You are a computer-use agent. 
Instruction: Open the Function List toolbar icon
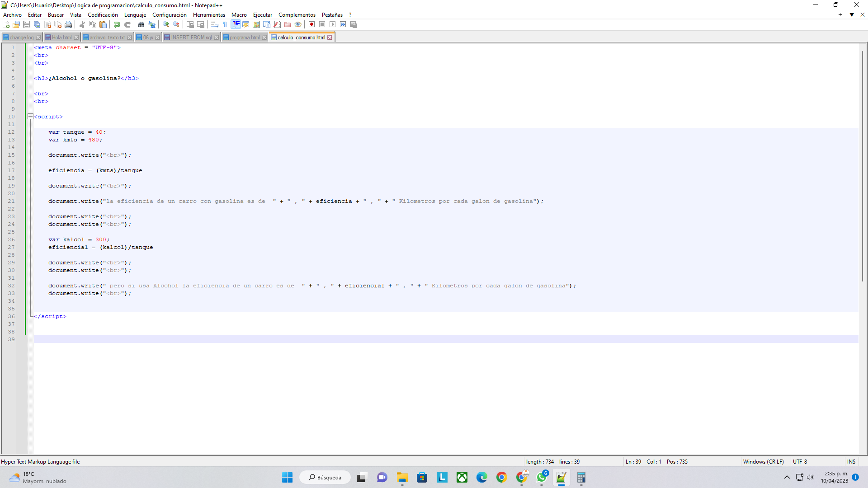click(277, 24)
